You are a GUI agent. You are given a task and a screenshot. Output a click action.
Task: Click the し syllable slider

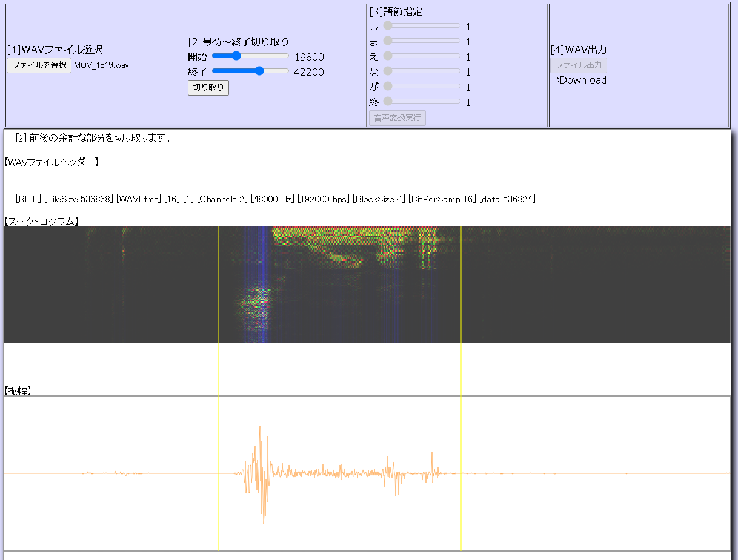(421, 26)
